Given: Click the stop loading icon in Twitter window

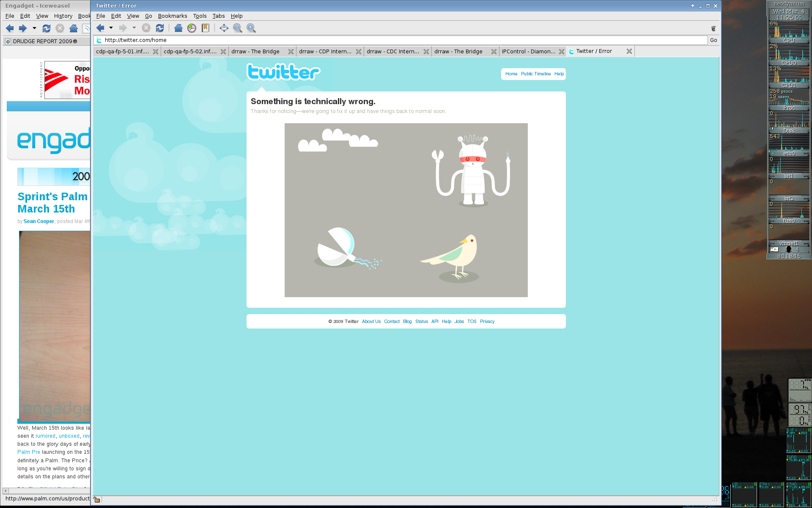Looking at the screenshot, I should (146, 28).
